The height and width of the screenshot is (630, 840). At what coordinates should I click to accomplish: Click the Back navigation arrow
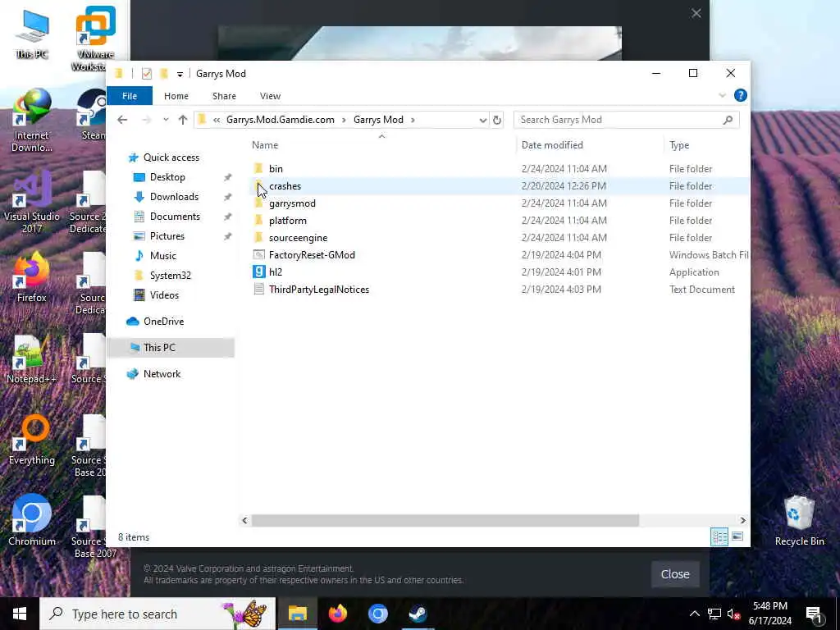tap(122, 120)
